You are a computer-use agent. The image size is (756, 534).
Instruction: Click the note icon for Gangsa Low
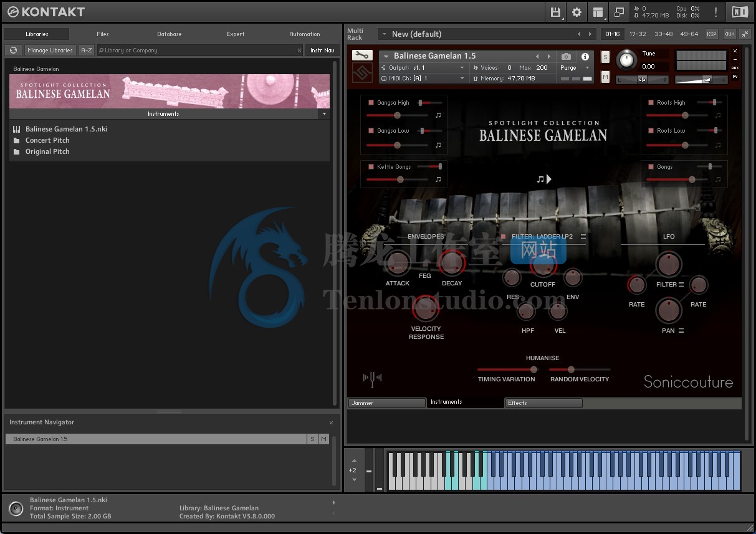pos(438,145)
